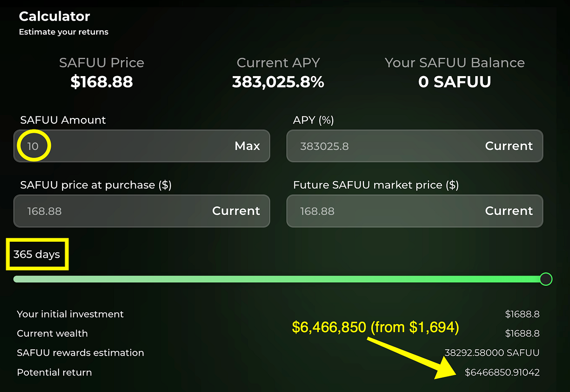The image size is (570, 392).
Task: Click the initial investment value $1688.8
Action: tap(522, 314)
